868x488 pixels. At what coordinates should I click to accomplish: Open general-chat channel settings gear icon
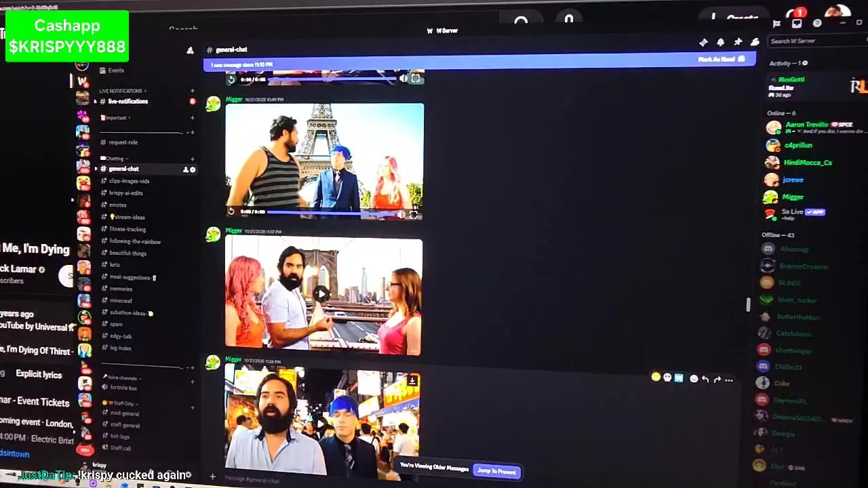[193, 169]
